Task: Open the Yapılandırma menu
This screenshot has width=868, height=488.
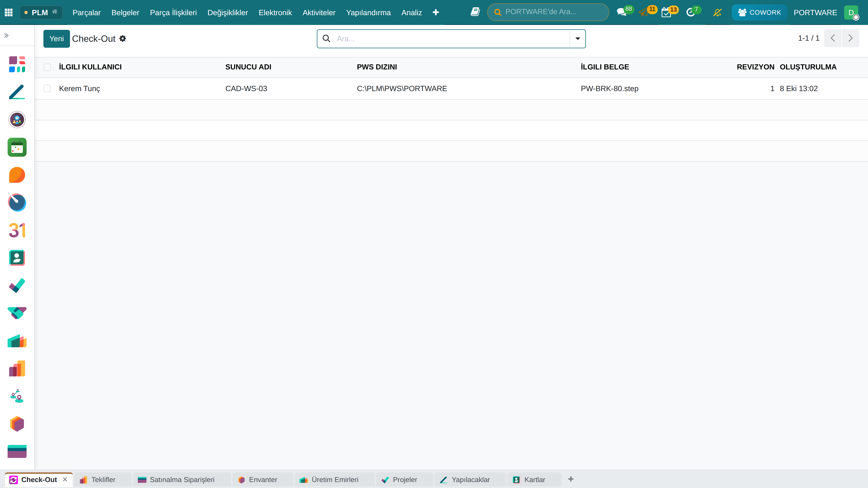Action: tap(368, 12)
